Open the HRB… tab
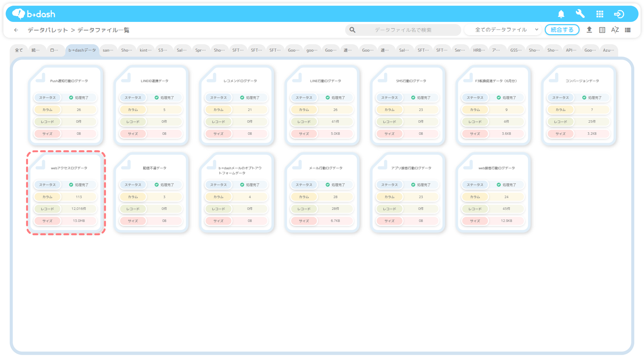The height and width of the screenshot is (362, 644). tap(479, 50)
